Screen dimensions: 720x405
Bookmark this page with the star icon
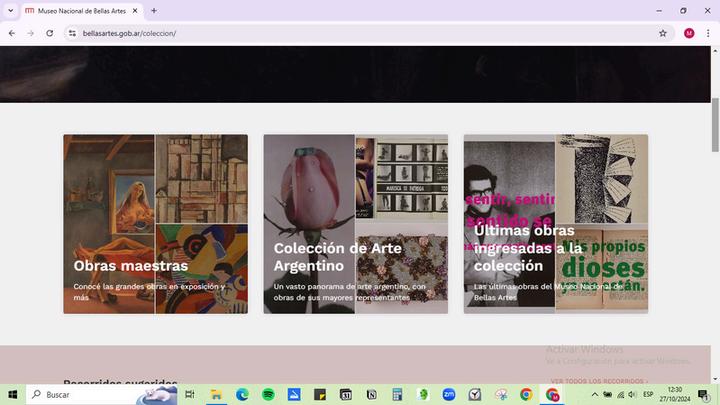663,33
